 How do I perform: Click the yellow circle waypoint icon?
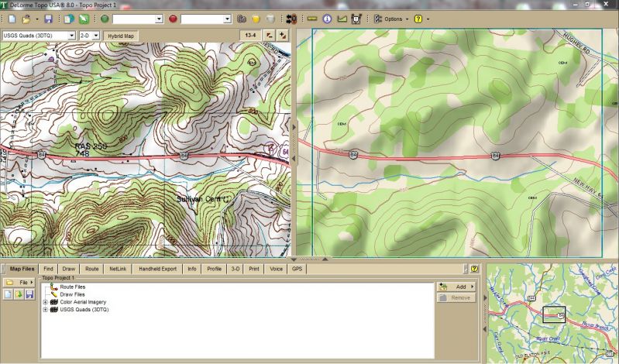(x=256, y=19)
